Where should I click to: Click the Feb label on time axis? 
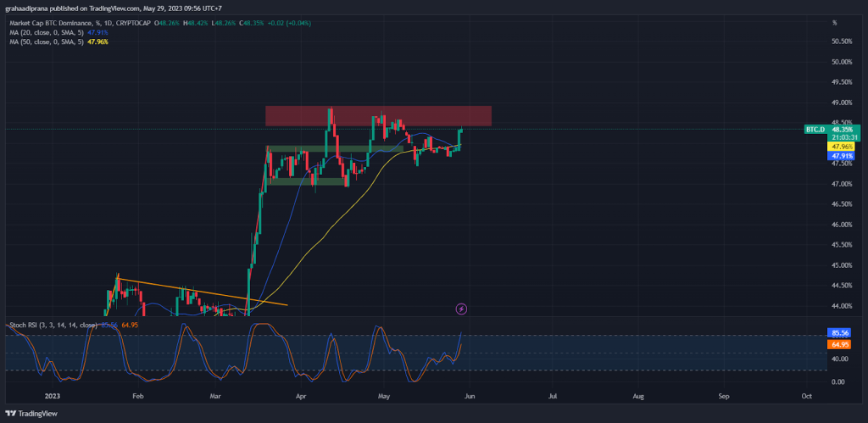pos(138,397)
